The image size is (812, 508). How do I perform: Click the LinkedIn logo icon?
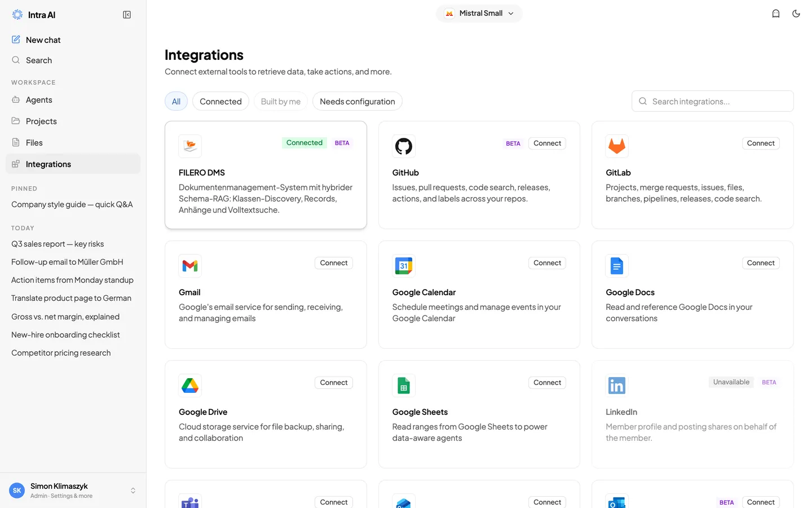pos(617,386)
